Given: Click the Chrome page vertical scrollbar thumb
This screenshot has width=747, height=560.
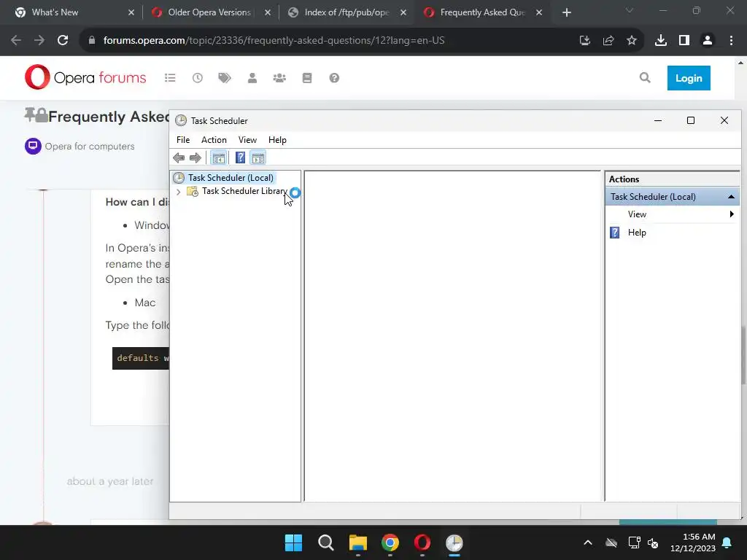Looking at the screenshot, I should pyautogui.click(x=743, y=355).
